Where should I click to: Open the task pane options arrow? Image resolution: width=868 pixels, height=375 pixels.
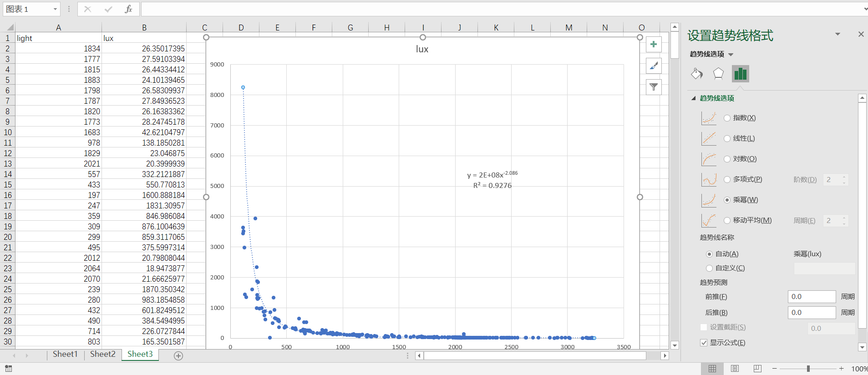point(838,34)
